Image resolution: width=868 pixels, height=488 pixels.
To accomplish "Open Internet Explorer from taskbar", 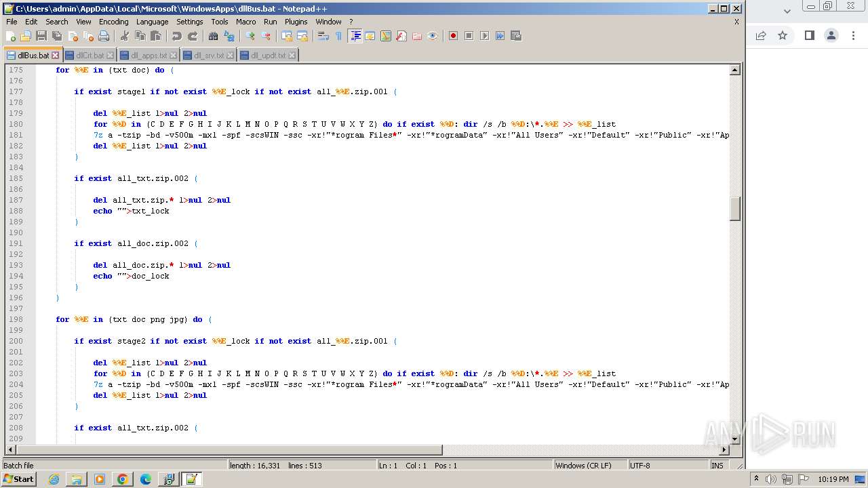I will pos(54,479).
